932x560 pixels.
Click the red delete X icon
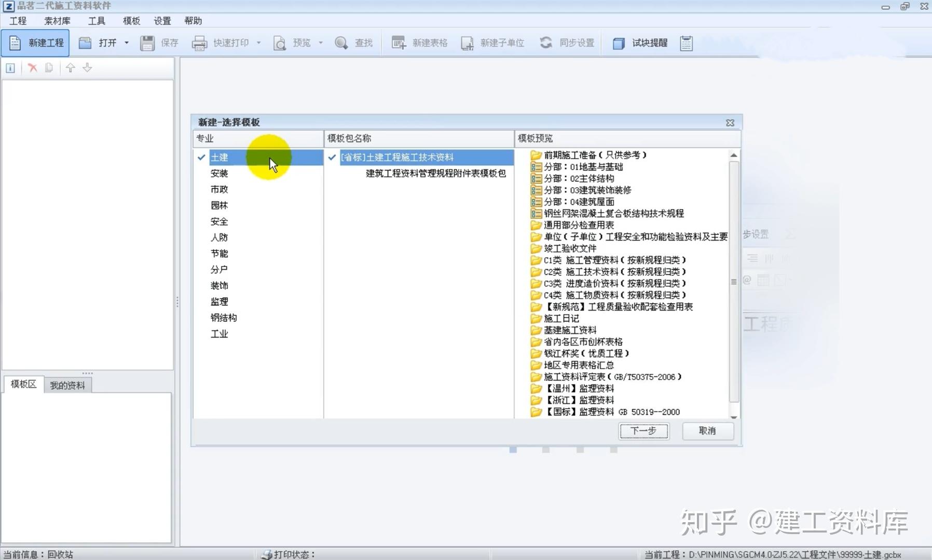33,68
